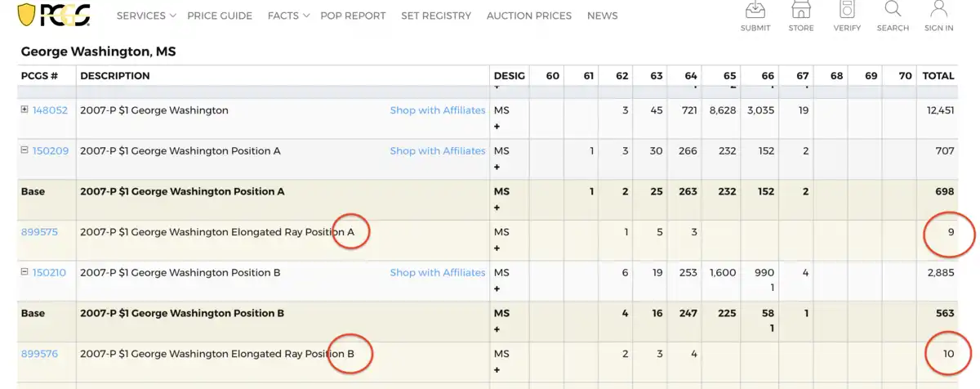Click the 3,035 cell in grade 66

pyautogui.click(x=761, y=110)
